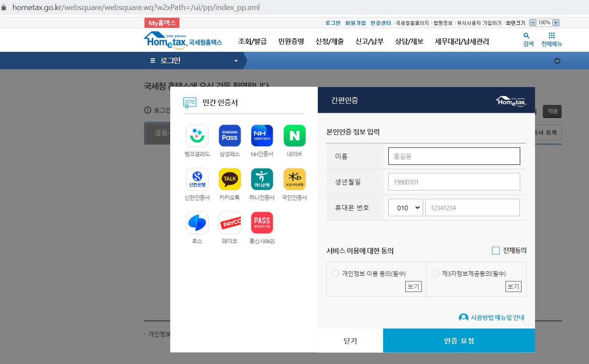View 제3자정보제공동의 with 보기 button
The width and height of the screenshot is (589, 364).
point(513,286)
